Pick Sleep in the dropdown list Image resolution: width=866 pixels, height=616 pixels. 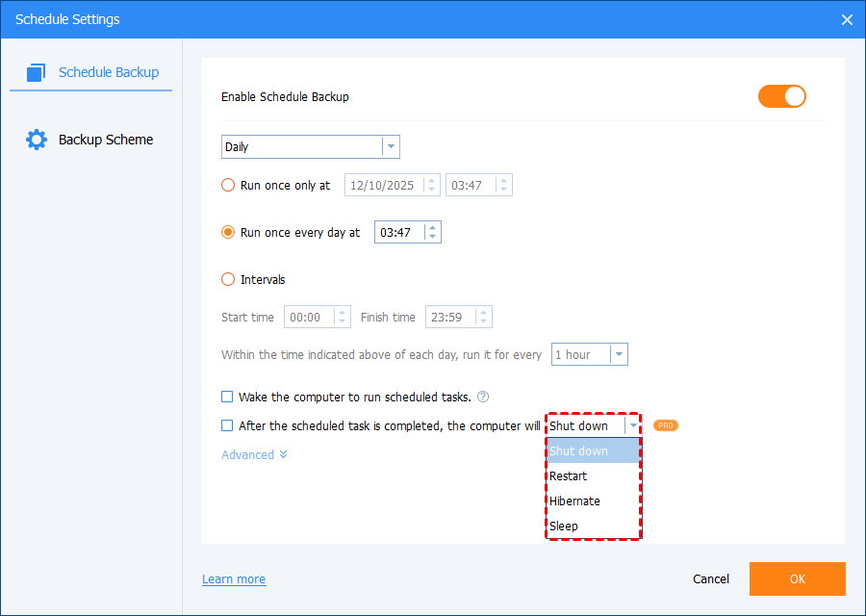click(564, 526)
